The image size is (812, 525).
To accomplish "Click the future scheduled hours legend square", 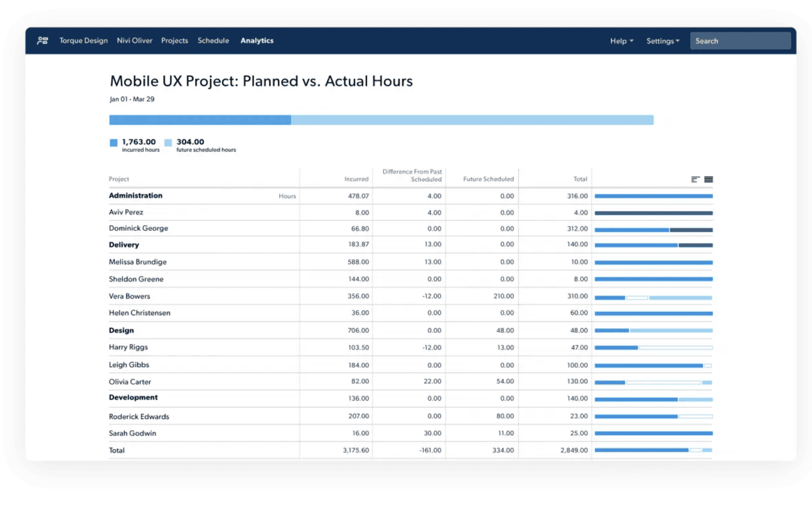I will [168, 142].
